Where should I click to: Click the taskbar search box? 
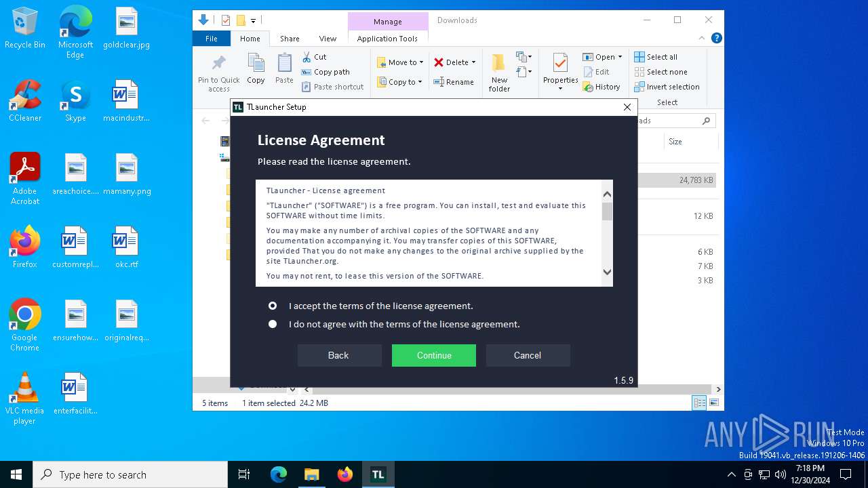coord(130,474)
